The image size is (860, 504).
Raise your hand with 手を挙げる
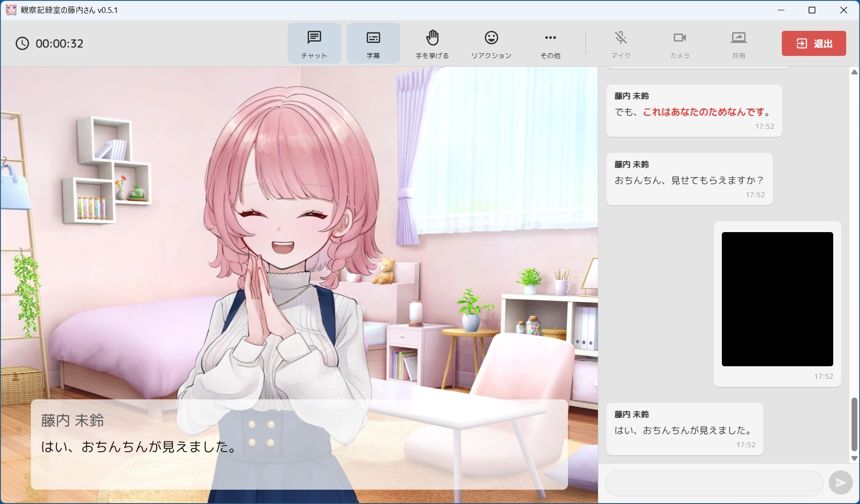pos(432,43)
